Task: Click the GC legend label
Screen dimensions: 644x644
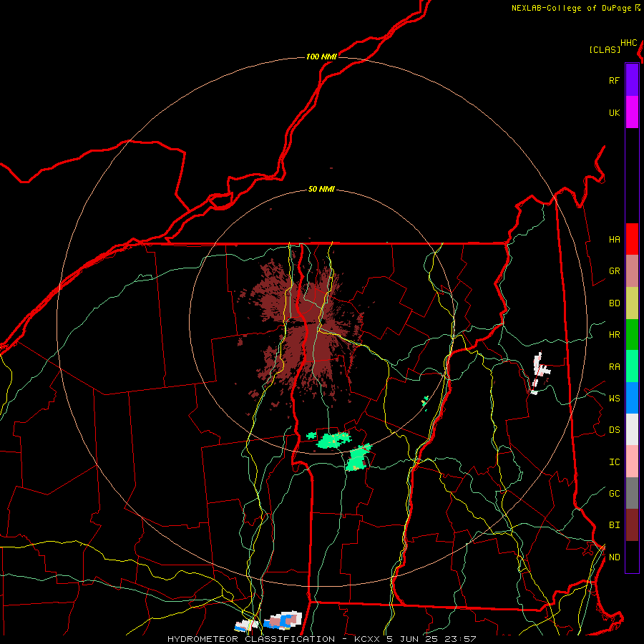Action: [614, 494]
